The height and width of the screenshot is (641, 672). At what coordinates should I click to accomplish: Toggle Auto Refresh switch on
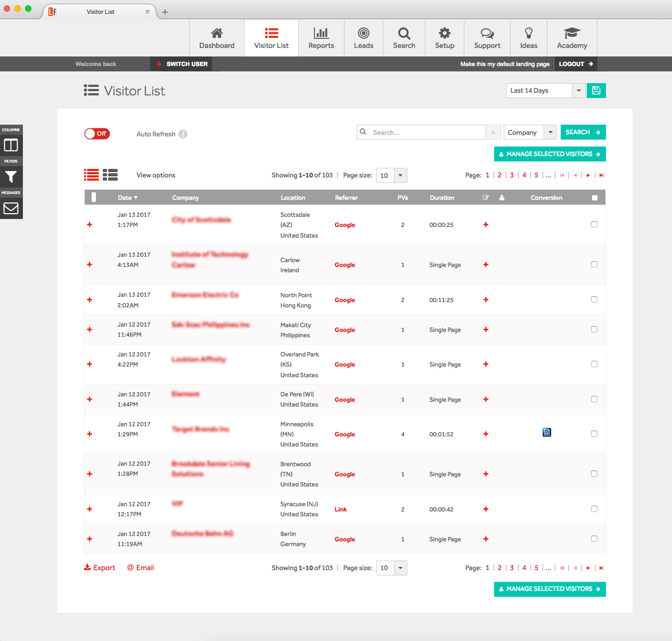pyautogui.click(x=97, y=134)
